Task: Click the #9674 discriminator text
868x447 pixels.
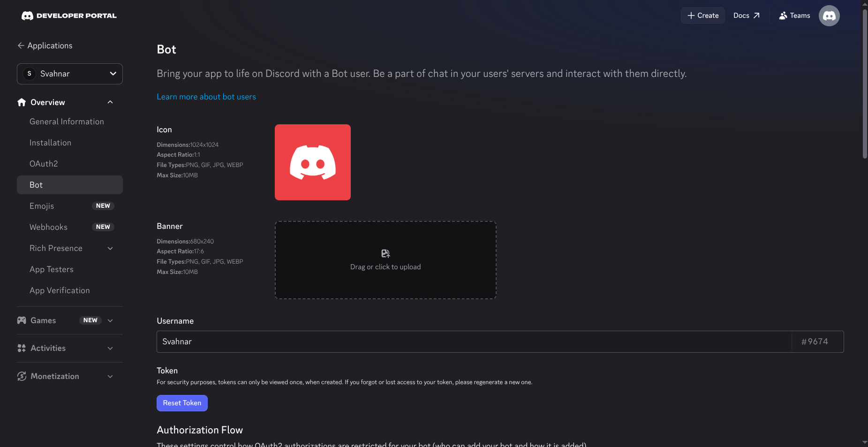Action: tap(815, 341)
